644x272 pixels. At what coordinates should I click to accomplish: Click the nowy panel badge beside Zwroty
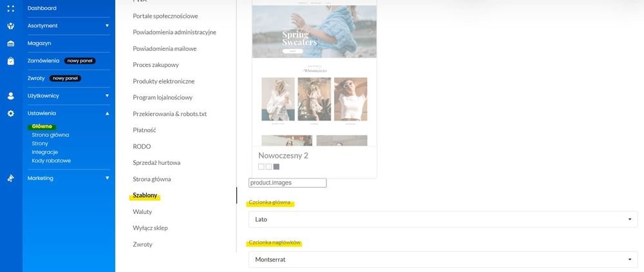point(65,78)
